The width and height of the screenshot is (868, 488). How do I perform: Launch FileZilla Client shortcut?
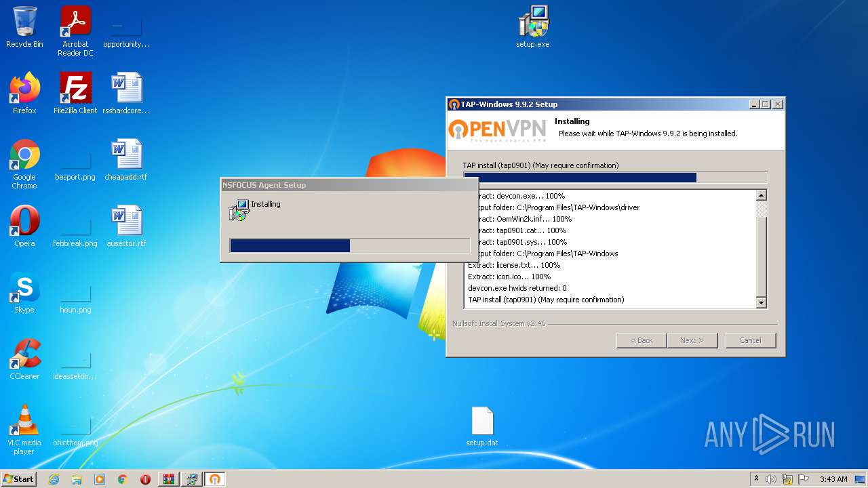point(75,93)
